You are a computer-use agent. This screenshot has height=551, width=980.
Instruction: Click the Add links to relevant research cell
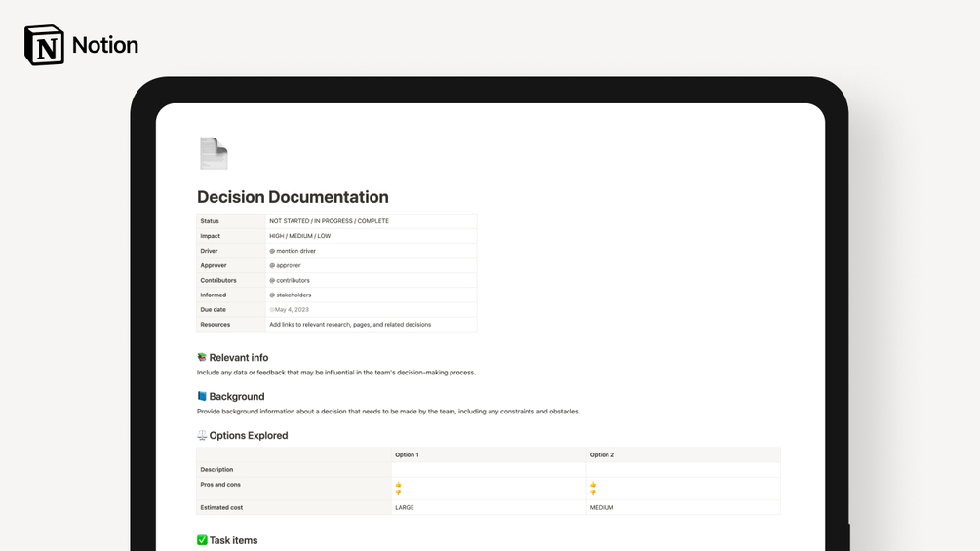pyautogui.click(x=372, y=325)
